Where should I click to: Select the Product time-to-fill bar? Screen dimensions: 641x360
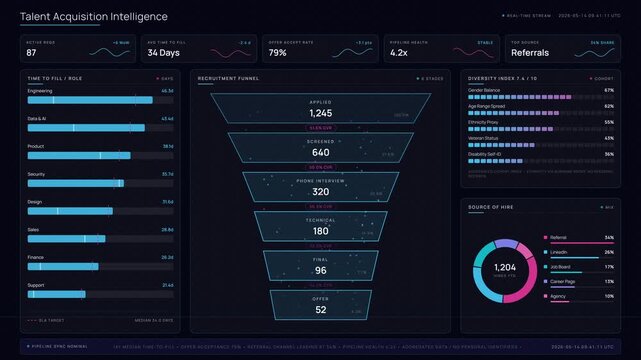tap(101, 156)
